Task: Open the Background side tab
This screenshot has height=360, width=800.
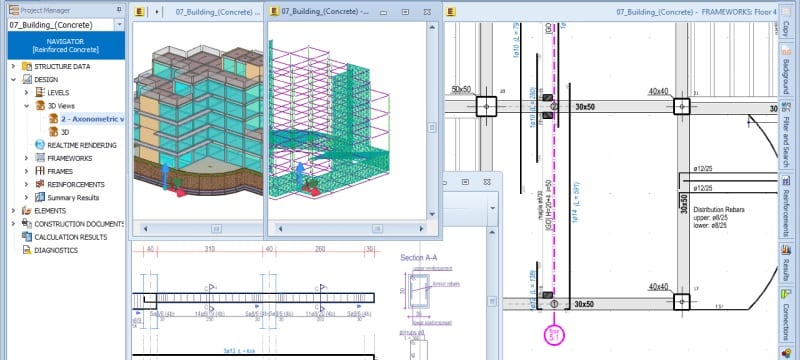Action: (785, 68)
